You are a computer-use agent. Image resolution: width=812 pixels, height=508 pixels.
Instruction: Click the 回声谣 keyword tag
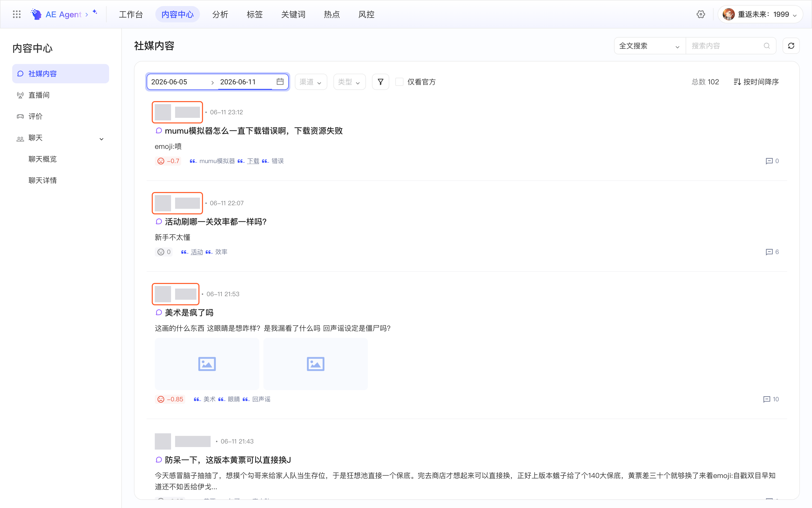pyautogui.click(x=261, y=399)
